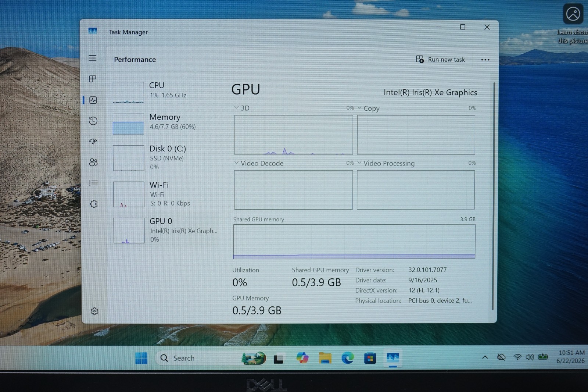
Task: Select the Disk 0 (C:) item
Action: 165,158
